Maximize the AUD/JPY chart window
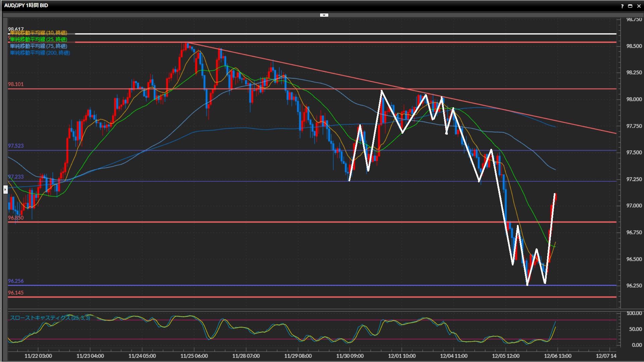644x362 pixels. (630, 6)
